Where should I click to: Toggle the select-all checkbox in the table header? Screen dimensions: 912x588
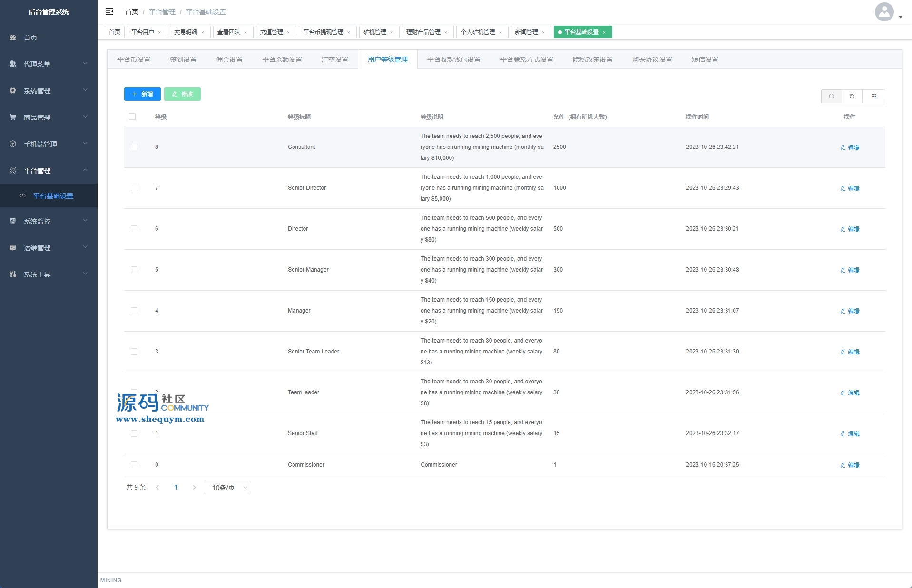point(132,117)
